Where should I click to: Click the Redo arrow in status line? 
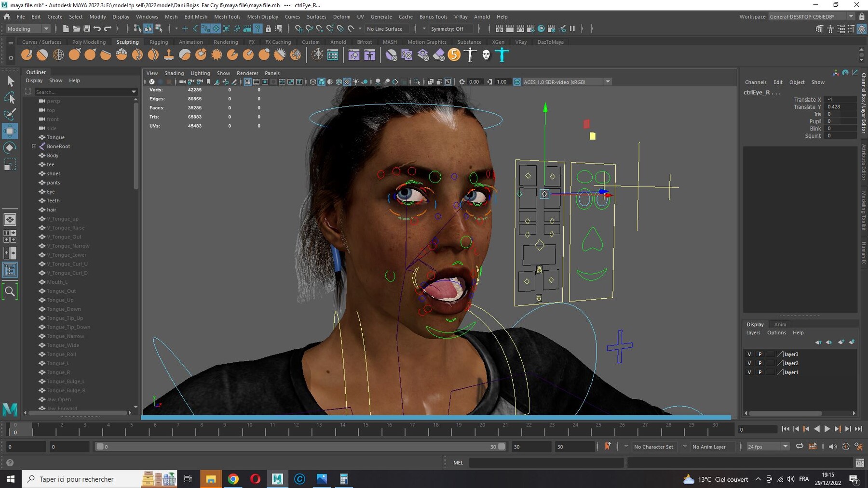108,29
